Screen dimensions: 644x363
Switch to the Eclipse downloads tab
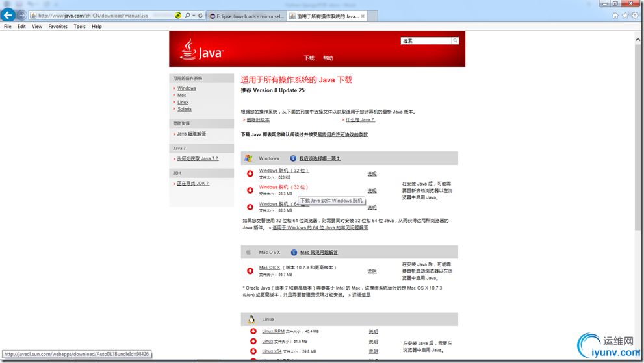pyautogui.click(x=246, y=16)
